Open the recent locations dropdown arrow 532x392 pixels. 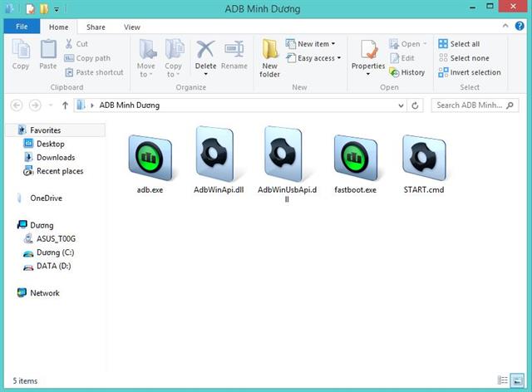(51, 105)
